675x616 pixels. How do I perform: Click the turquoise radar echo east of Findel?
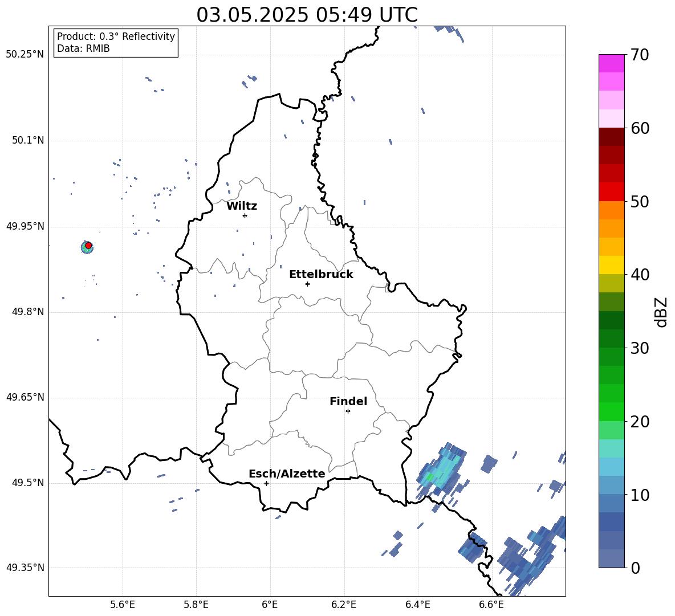click(x=441, y=471)
